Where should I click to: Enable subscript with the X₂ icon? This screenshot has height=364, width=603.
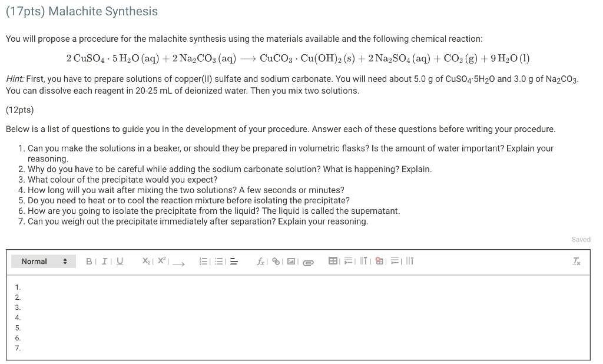[145, 261]
